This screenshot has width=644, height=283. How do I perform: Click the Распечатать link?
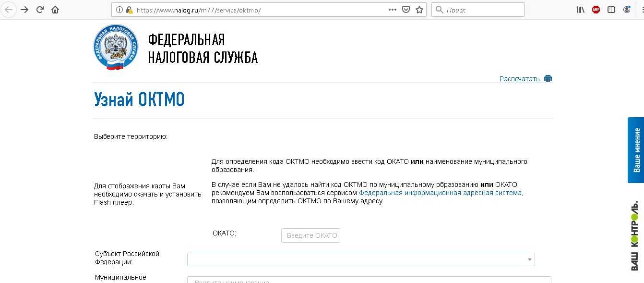(519, 79)
